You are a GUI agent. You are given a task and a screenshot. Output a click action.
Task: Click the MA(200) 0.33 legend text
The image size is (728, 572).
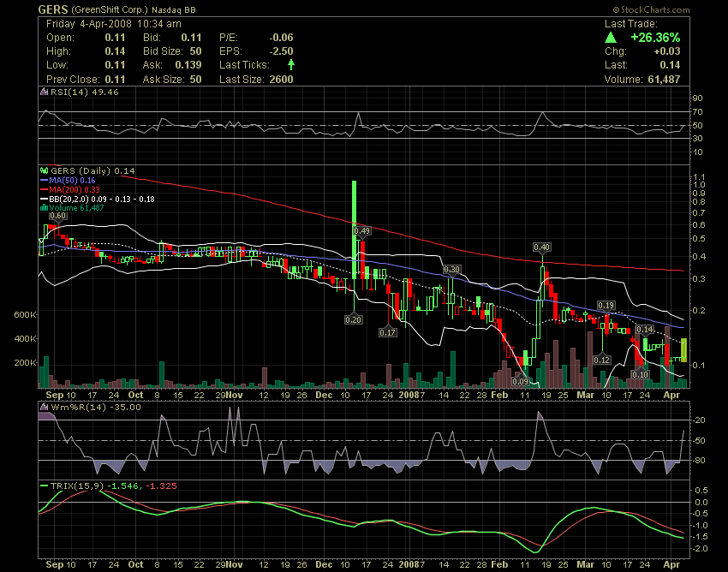tap(75, 190)
